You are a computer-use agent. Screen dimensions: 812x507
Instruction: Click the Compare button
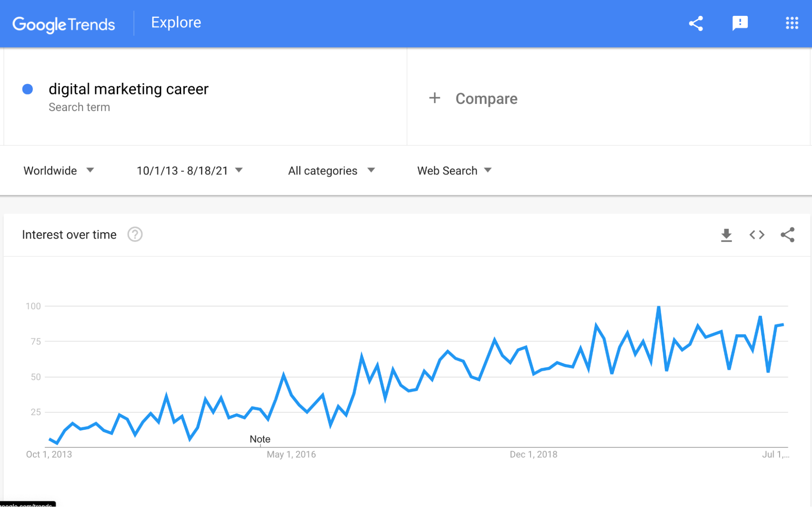486,99
